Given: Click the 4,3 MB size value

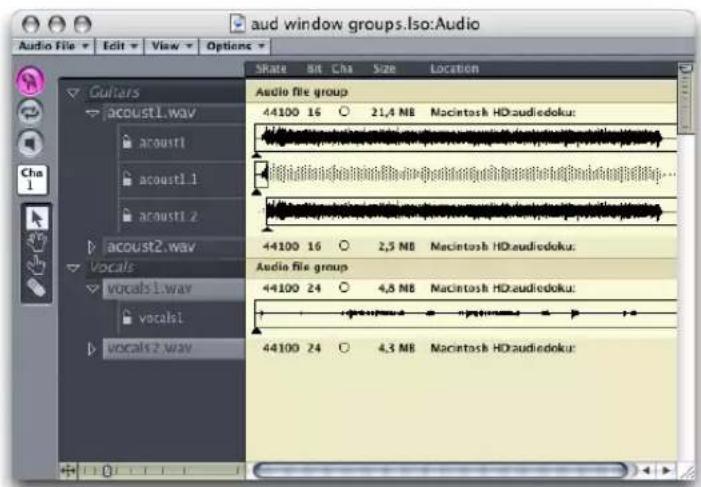Looking at the screenshot, I should (x=397, y=348).
